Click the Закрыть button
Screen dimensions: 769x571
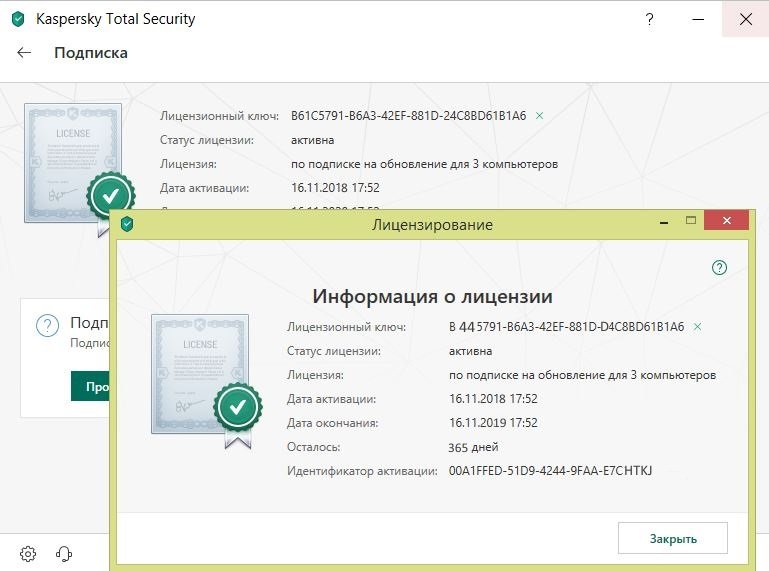pos(672,538)
